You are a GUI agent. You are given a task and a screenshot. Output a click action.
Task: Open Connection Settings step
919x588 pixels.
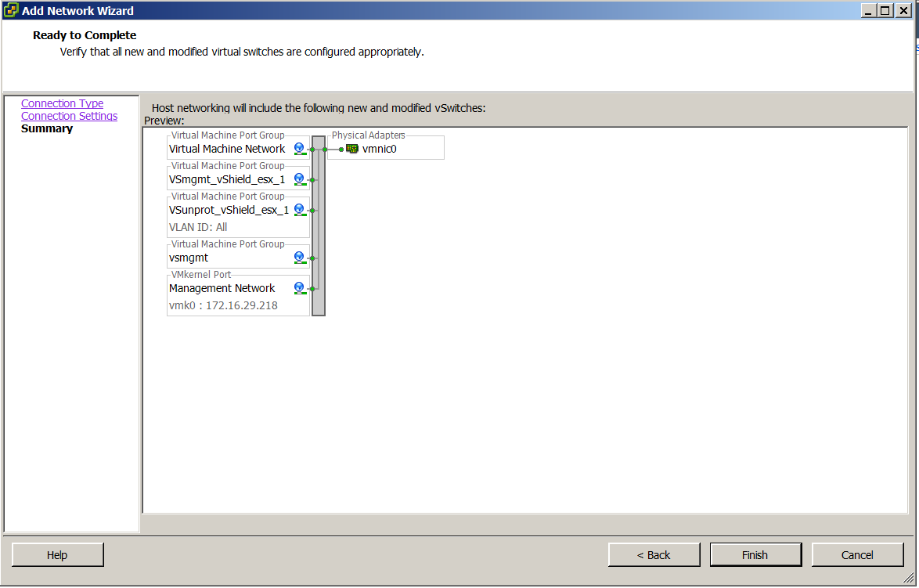(x=69, y=116)
